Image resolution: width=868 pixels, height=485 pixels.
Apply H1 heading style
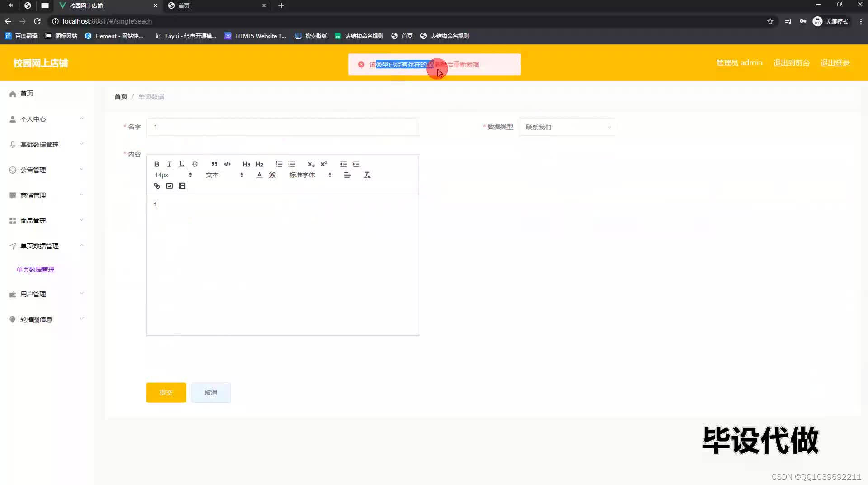coord(246,164)
